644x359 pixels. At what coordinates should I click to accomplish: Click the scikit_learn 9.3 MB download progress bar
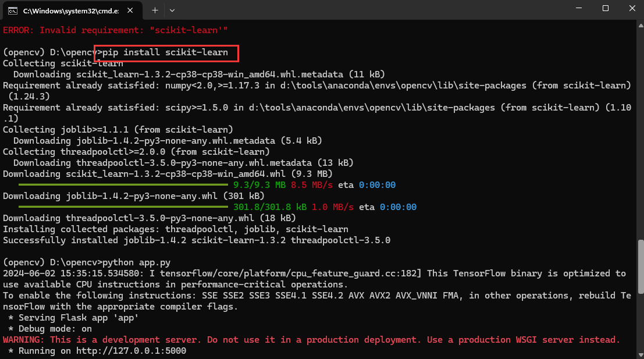click(x=122, y=185)
